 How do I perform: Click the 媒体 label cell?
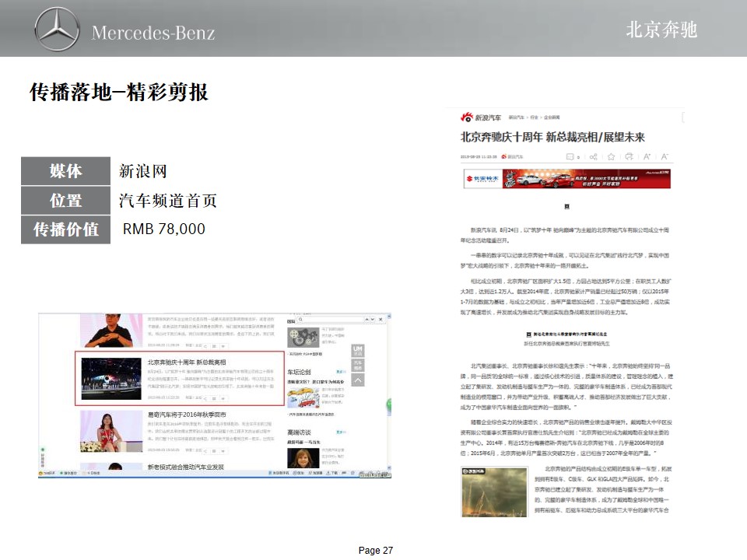pos(65,171)
